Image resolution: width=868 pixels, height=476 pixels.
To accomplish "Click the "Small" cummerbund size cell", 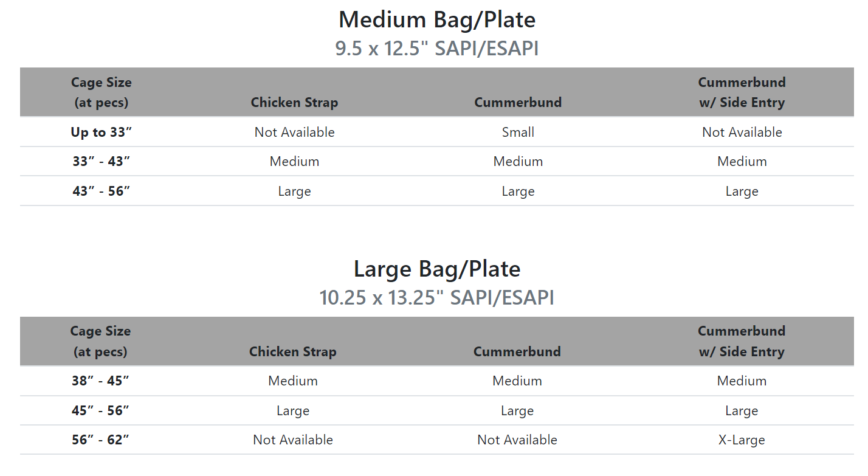I will coord(518,132).
